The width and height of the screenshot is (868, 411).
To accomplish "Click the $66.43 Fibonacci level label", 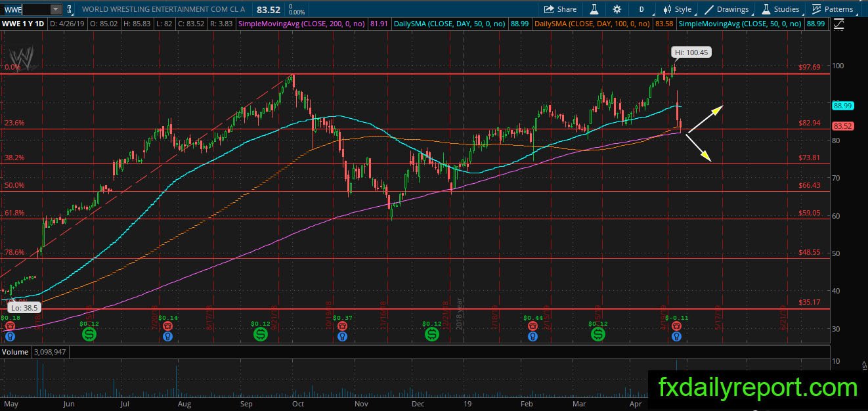I will tap(809, 185).
